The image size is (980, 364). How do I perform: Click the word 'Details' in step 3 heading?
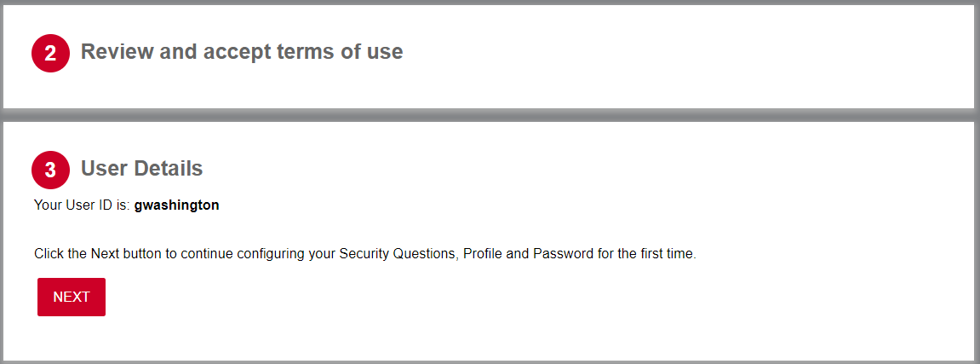pyautogui.click(x=167, y=169)
